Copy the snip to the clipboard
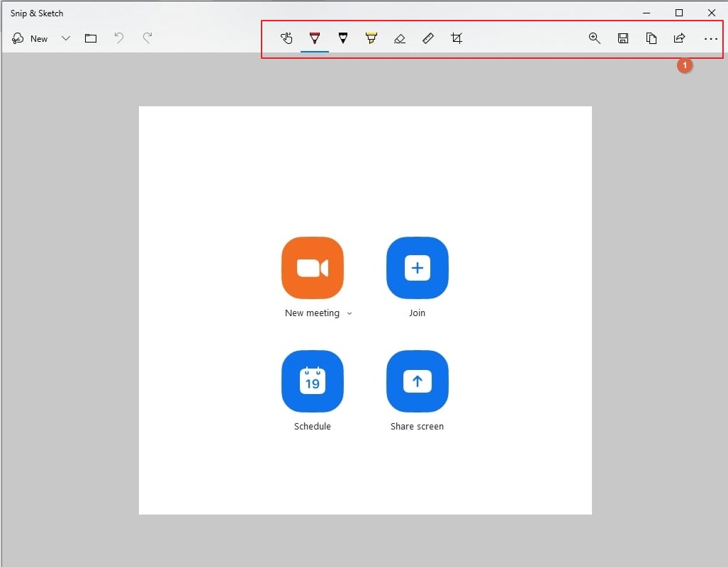The image size is (728, 567). click(651, 38)
